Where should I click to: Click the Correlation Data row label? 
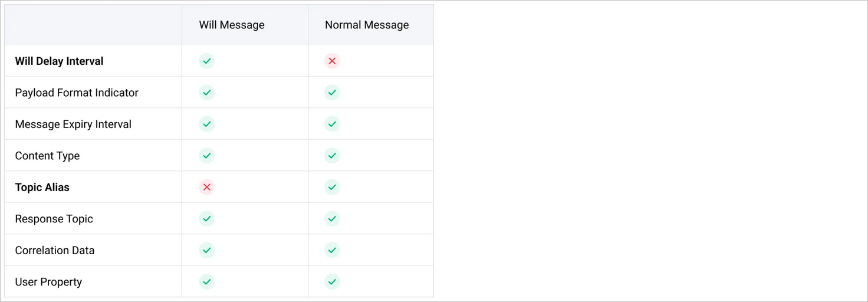55,250
